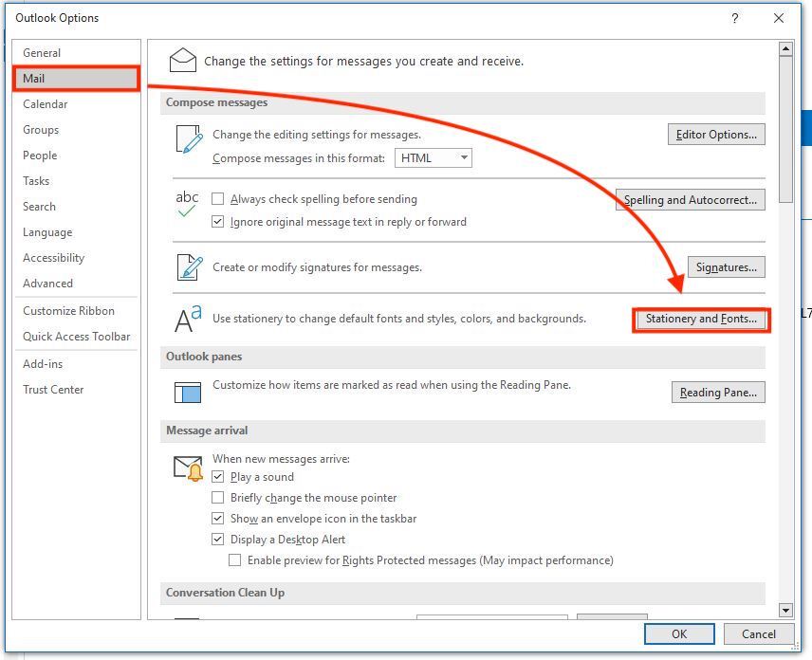Click 'Create or modify signatures for messages' text
This screenshot has width=812, height=660.
[317, 267]
